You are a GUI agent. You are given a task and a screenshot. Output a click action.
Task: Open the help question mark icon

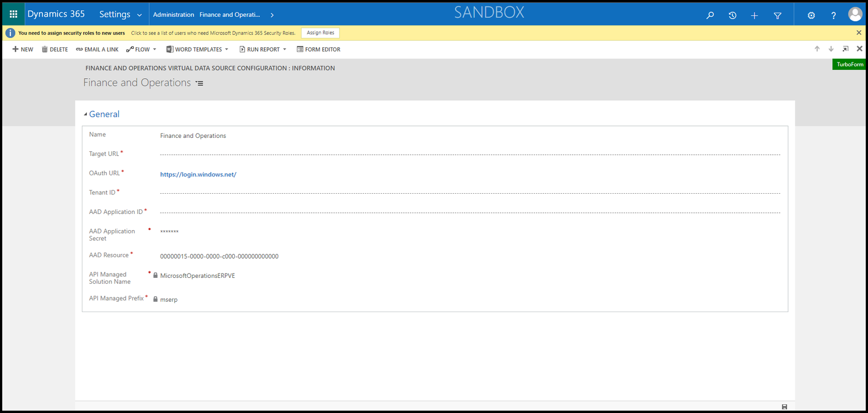tap(833, 15)
